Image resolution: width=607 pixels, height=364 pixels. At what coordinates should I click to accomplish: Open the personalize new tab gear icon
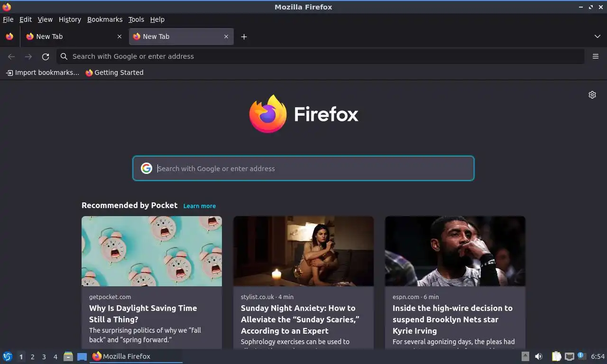pos(592,95)
